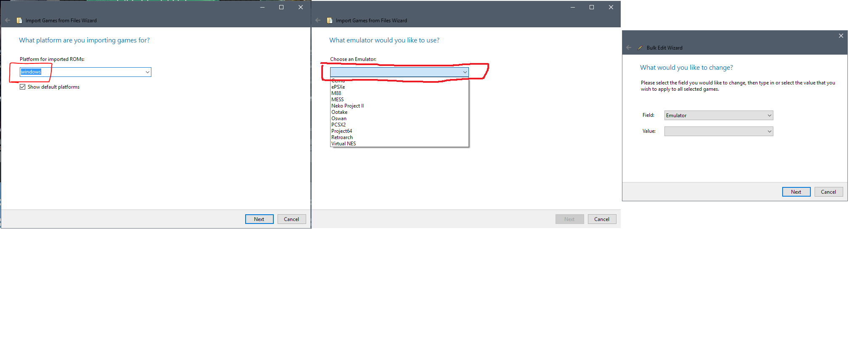Click the pencil icon in Bulk Edit Wizard title
Image resolution: width=868 pixels, height=363 pixels.
click(x=640, y=47)
